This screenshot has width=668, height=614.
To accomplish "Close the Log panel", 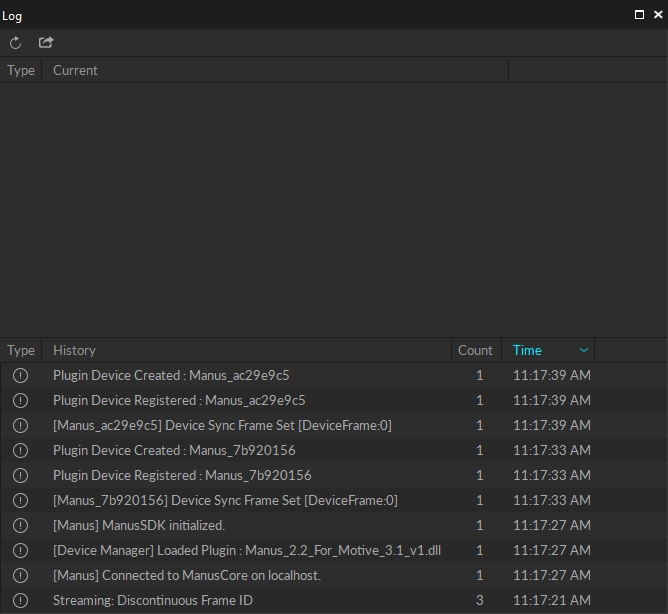I will click(658, 15).
